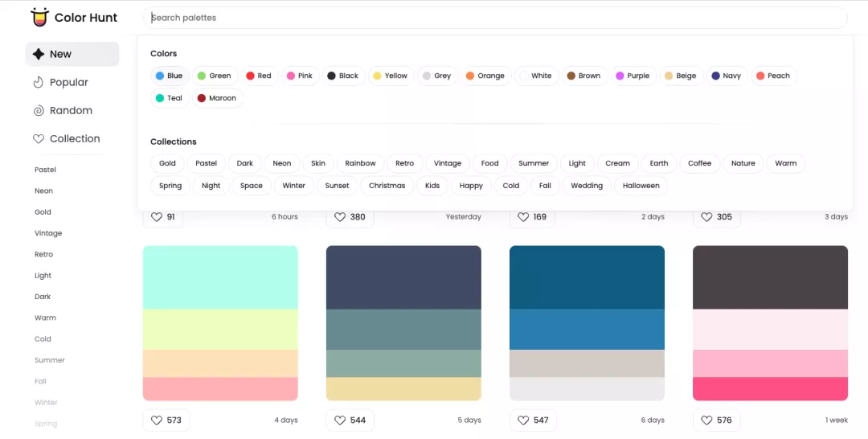Filter by the Blue color tag
This screenshot has height=439, width=868.
pyautogui.click(x=170, y=76)
